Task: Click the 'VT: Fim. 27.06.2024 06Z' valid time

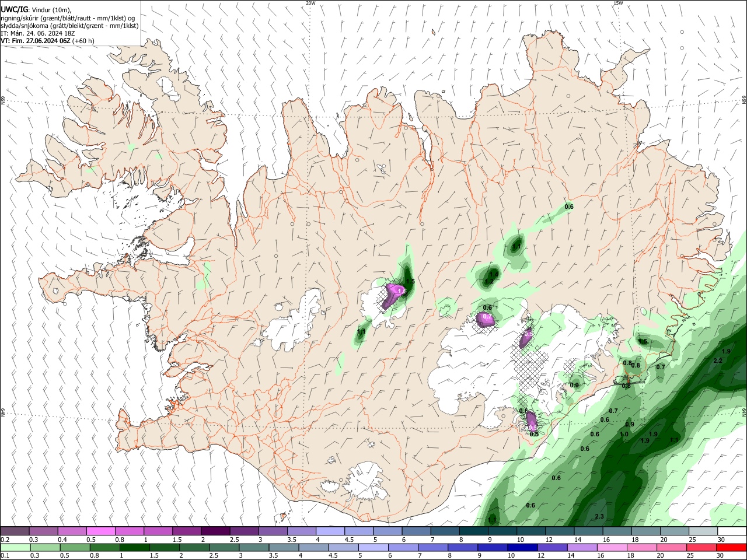Action: pos(36,41)
